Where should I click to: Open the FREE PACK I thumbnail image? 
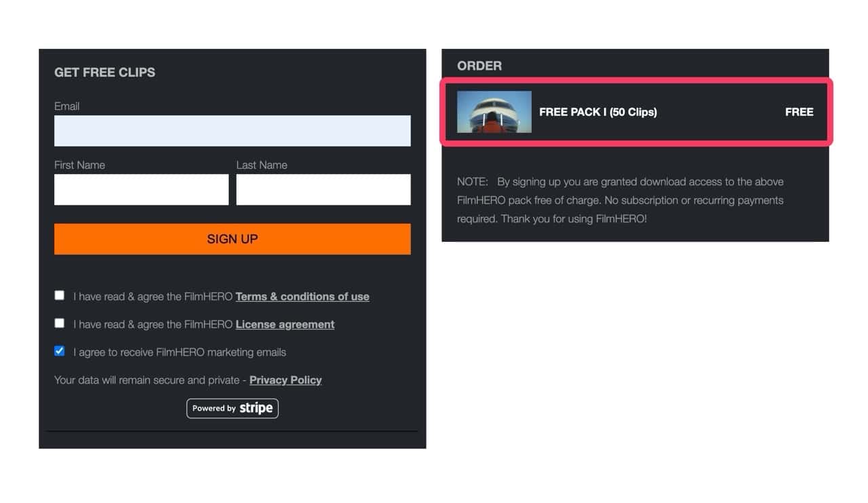tap(494, 112)
